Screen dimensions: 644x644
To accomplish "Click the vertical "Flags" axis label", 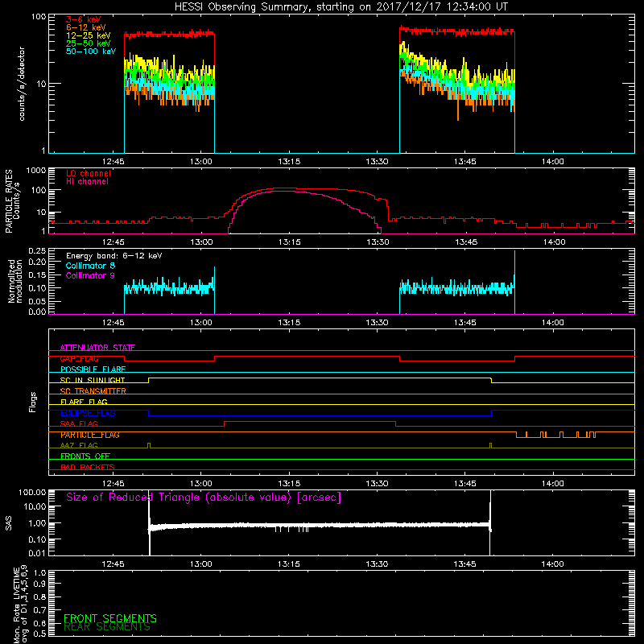I will point(33,402).
